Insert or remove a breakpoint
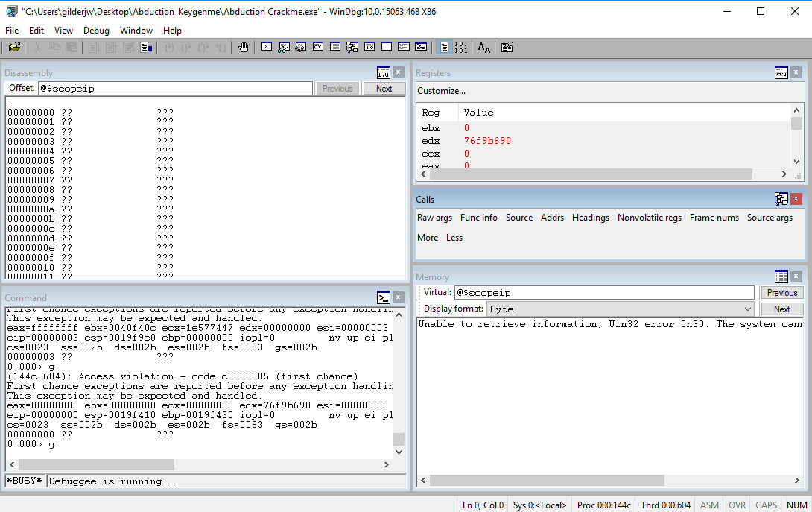 coord(244,47)
